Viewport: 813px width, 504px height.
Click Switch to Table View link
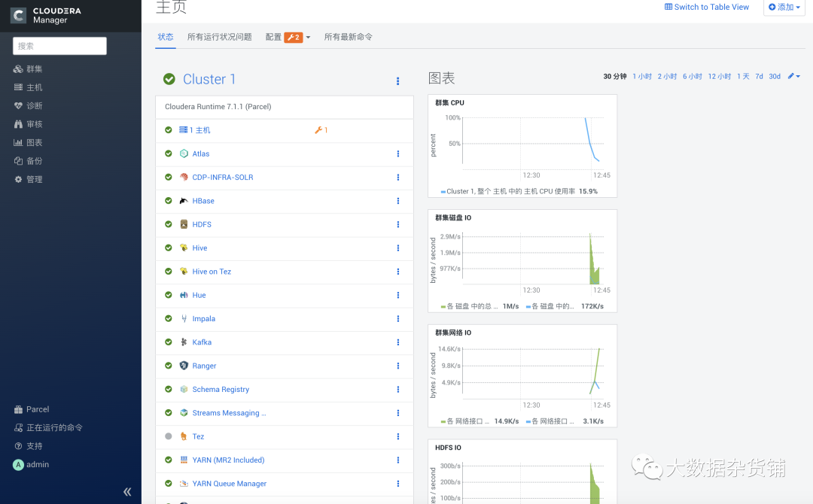click(x=707, y=7)
